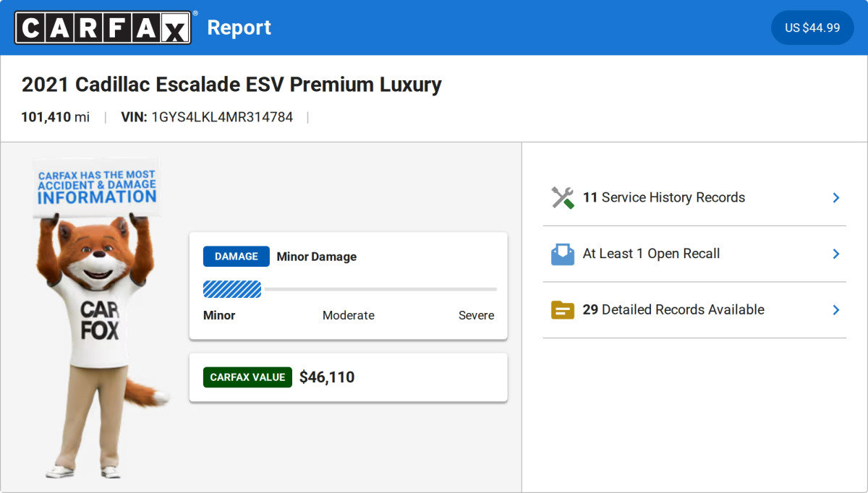Open the 2021 Cadillac Escalade title heading
This screenshot has width=868, height=493.
click(231, 85)
